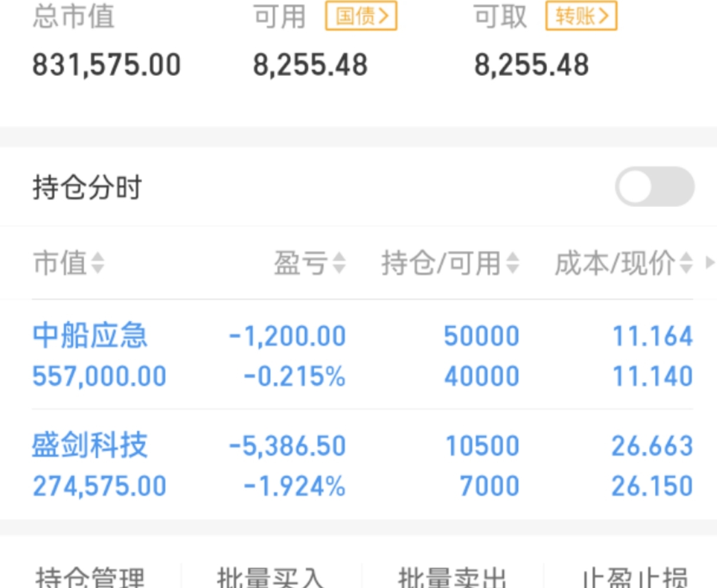Open the 盛剑科技 stock row

click(362, 465)
